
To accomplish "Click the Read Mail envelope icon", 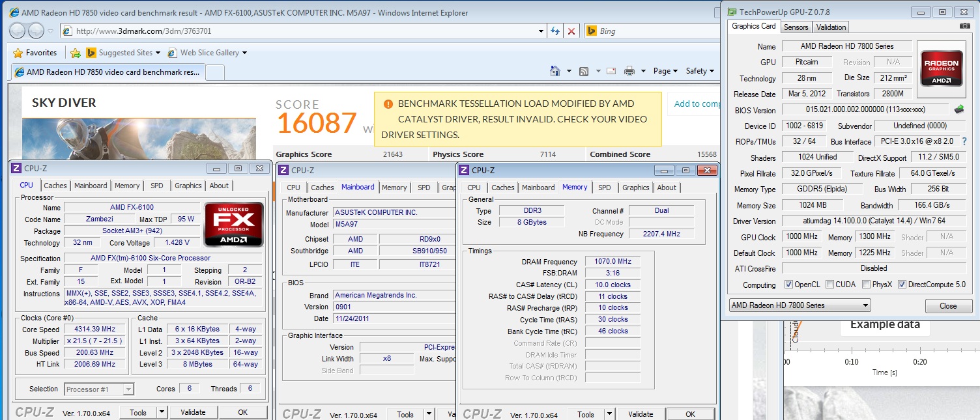I will pyautogui.click(x=612, y=71).
